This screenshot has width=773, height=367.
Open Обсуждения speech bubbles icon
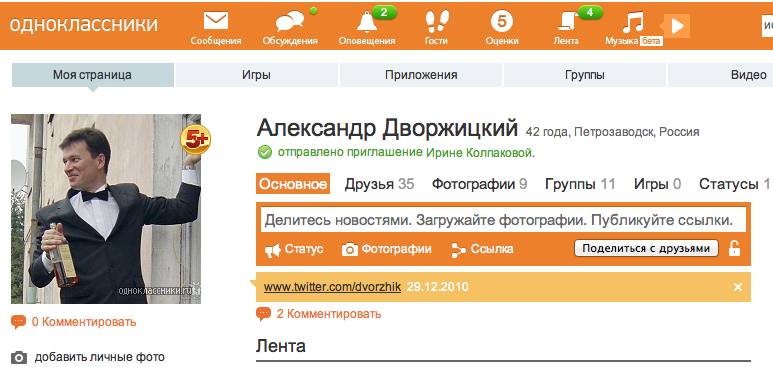pyautogui.click(x=289, y=22)
